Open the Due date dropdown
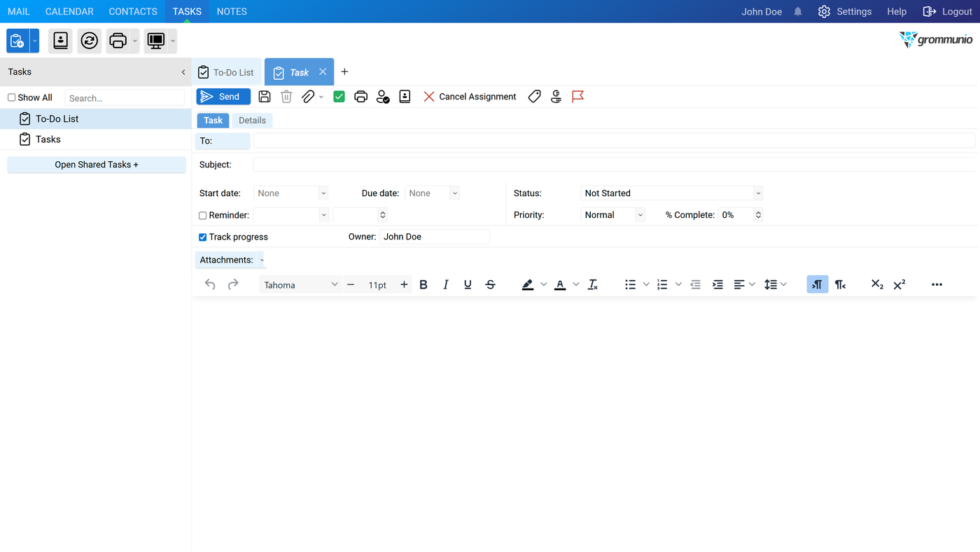The width and height of the screenshot is (980, 552). tap(454, 193)
